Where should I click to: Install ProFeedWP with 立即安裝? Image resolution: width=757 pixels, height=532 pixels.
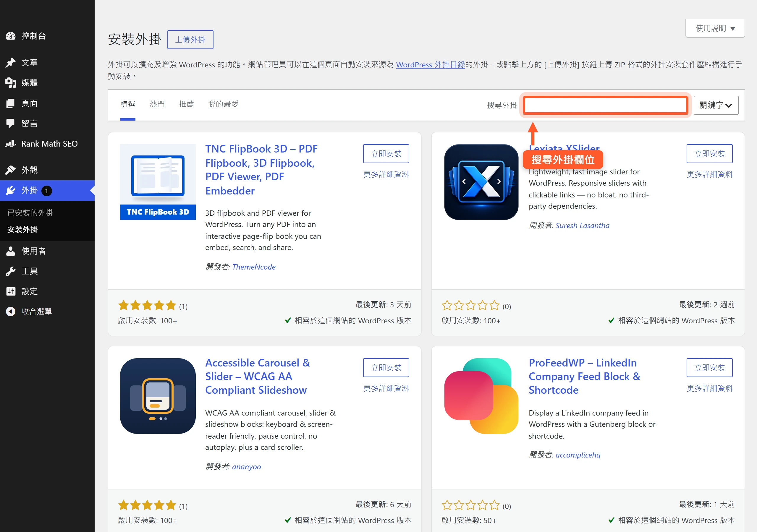pos(709,367)
